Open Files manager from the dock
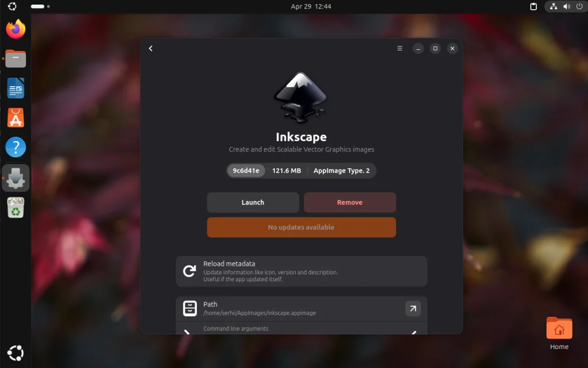The image size is (588, 368). tap(16, 59)
